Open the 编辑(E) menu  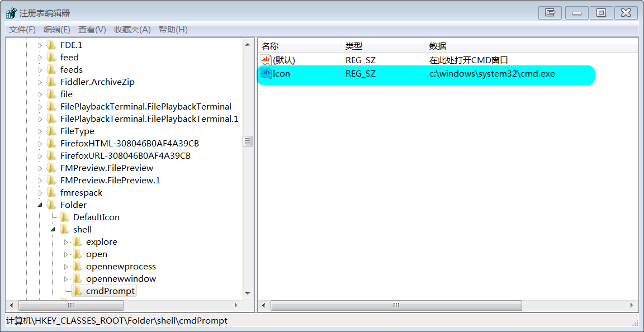(57, 30)
